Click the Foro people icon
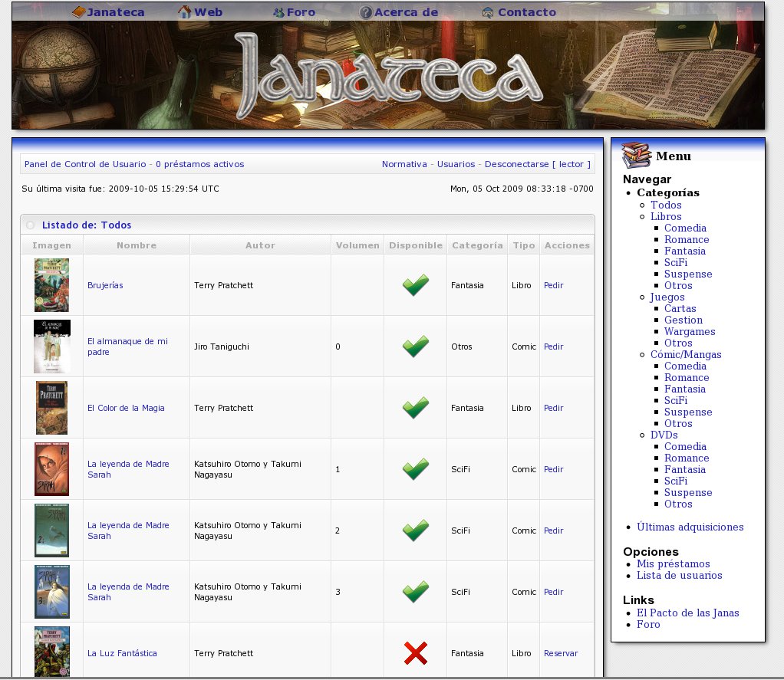 (279, 12)
